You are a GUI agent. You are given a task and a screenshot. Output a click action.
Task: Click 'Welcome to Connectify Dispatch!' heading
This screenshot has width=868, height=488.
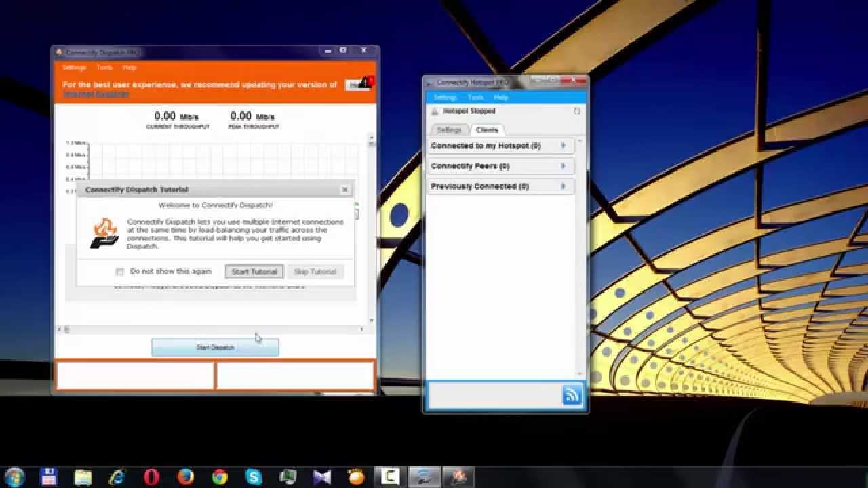216,205
